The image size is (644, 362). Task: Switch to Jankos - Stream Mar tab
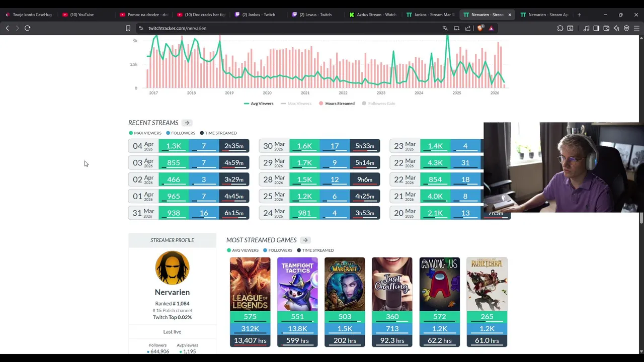coord(431,15)
